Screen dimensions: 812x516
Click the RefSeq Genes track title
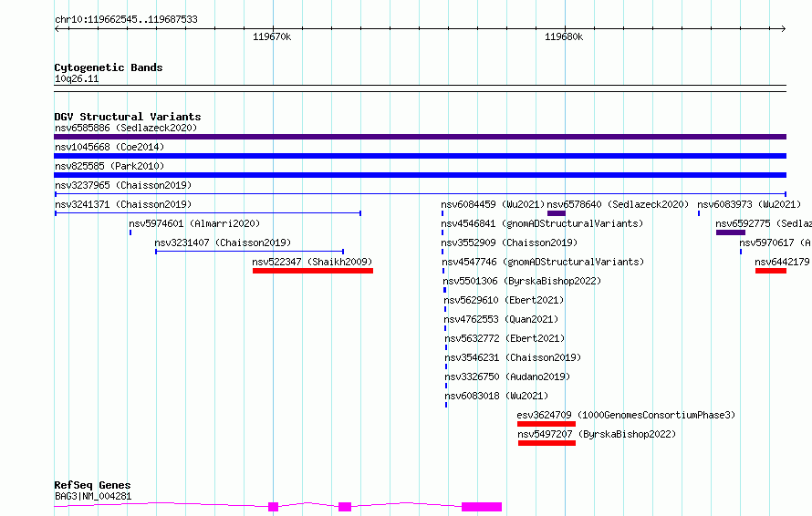[92, 485]
